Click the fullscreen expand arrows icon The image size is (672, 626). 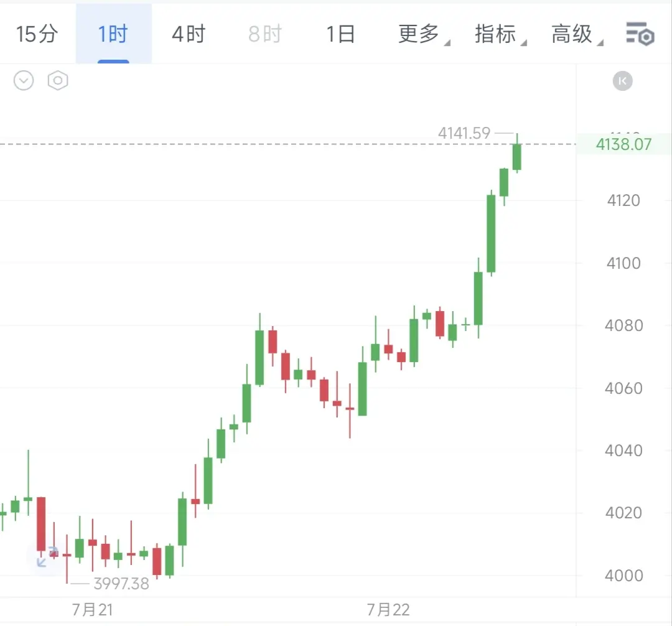pos(46,556)
